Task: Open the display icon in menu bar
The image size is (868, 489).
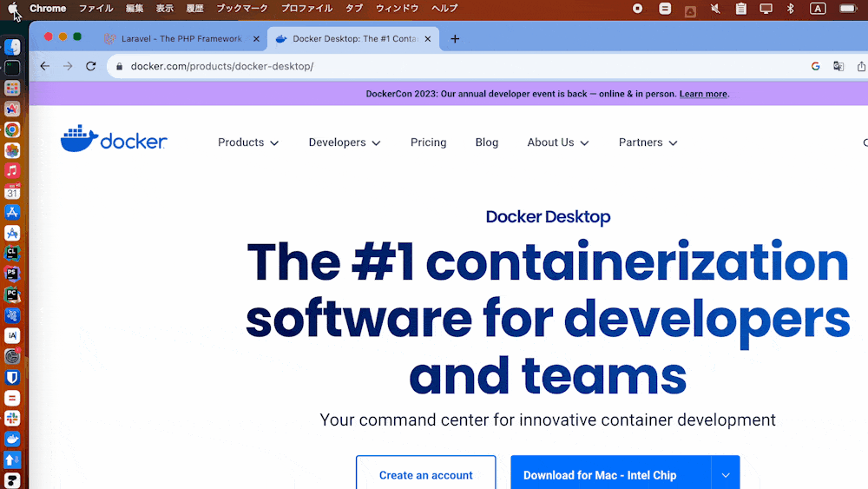Action: pos(766,9)
